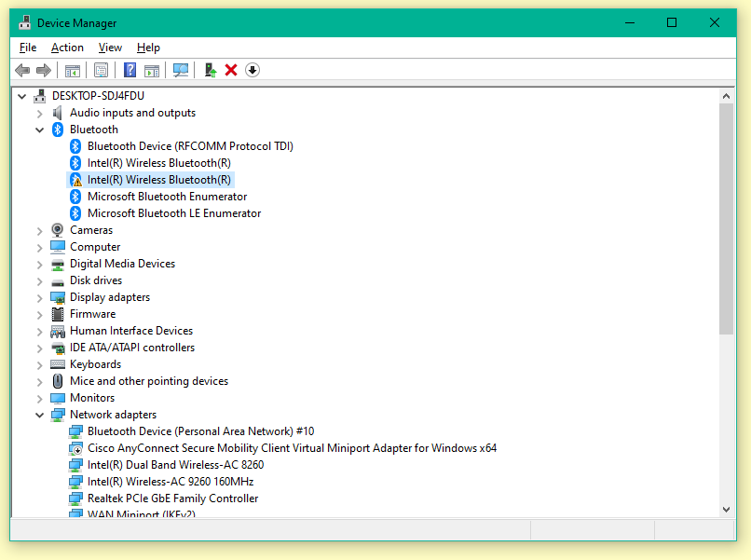Screen dimensions: 751x560
Task: Click the Disk drives icon
Action: [x=58, y=282]
